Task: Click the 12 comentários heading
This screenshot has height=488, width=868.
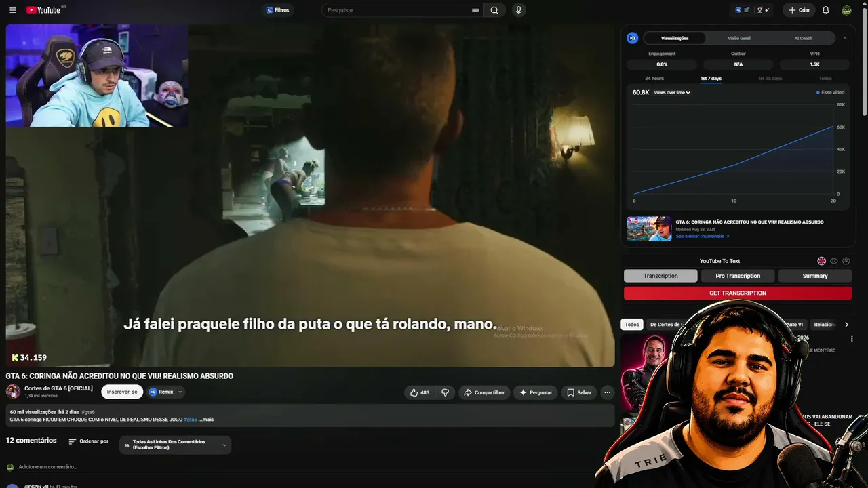Action: click(x=31, y=441)
